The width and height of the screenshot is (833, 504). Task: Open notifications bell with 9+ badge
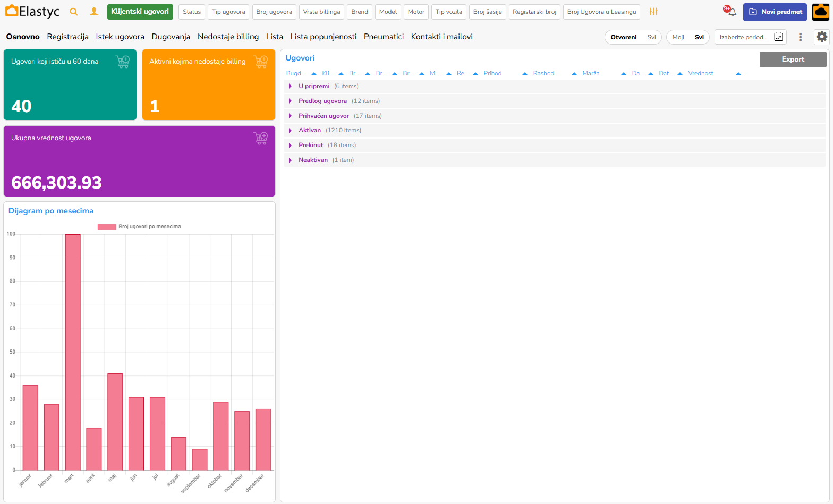click(x=731, y=11)
